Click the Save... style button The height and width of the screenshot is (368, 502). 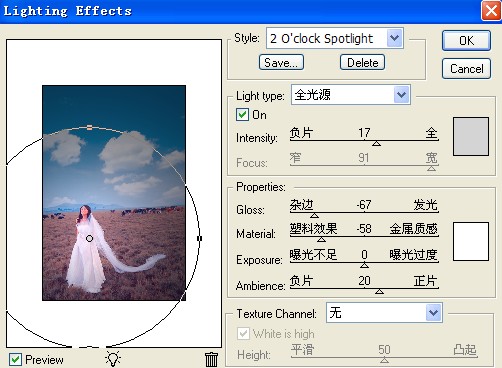pos(281,62)
